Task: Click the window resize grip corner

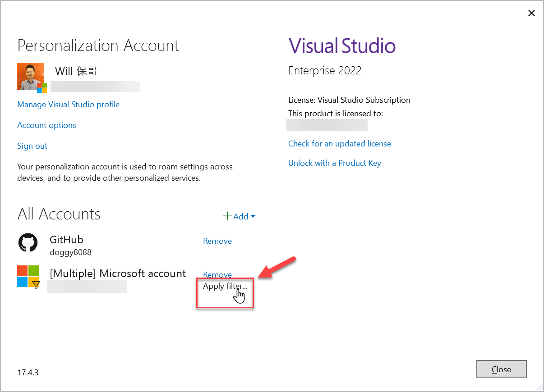Action: pyautogui.click(x=538, y=386)
